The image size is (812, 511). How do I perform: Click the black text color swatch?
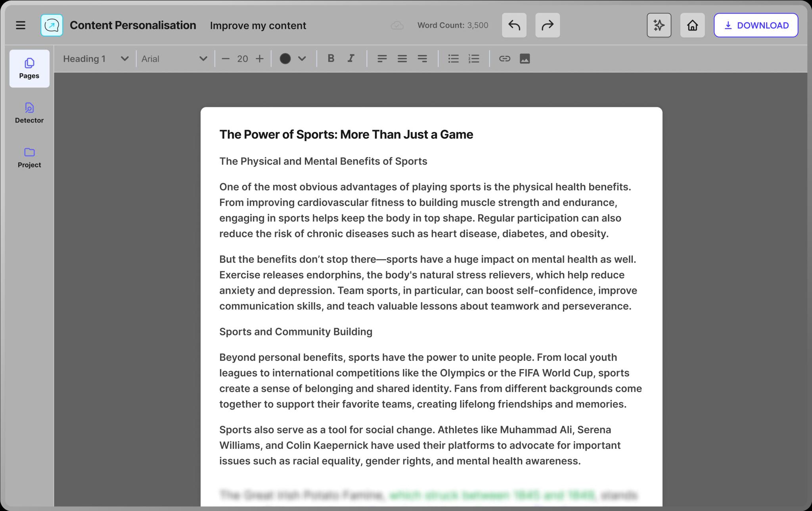pos(285,59)
